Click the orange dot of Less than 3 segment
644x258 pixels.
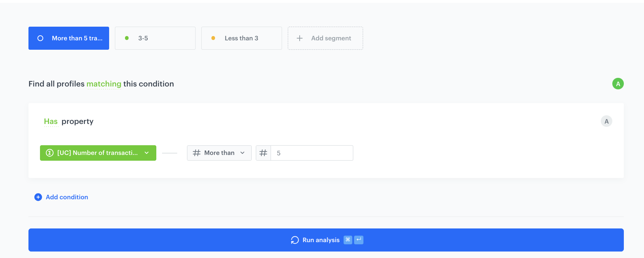pos(213,38)
